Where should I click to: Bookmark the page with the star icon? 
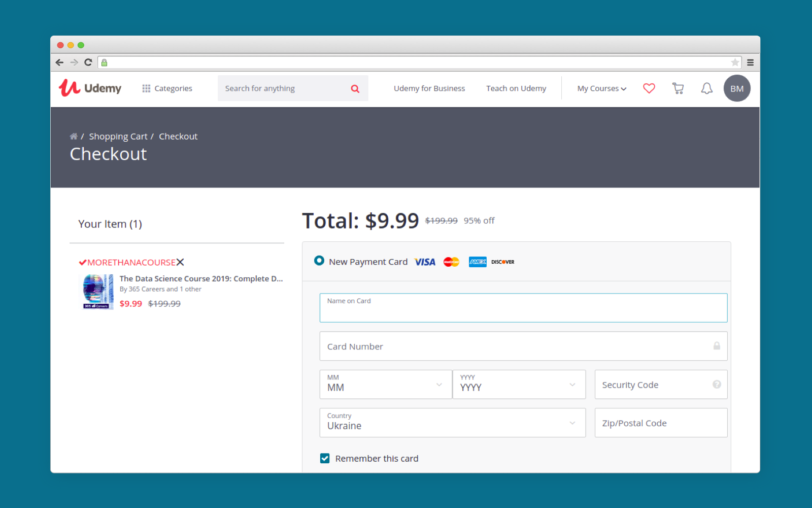click(735, 62)
